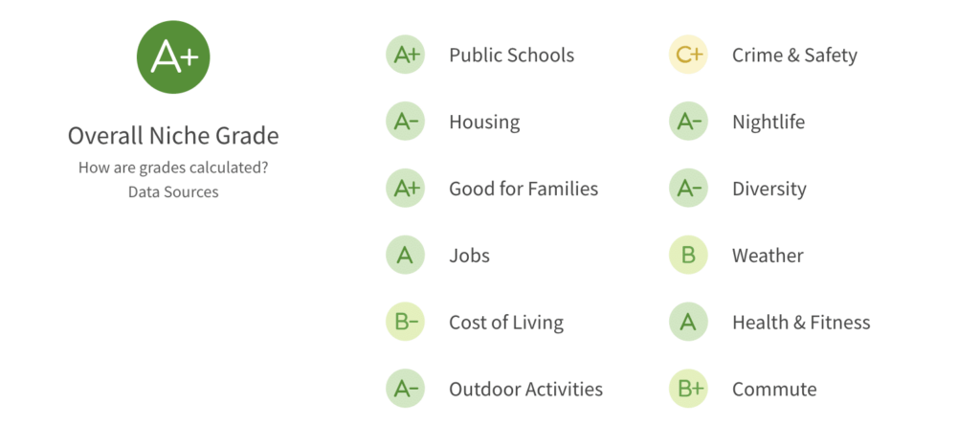Click the Housing A- grade badge
The image size is (980, 426).
405,122
